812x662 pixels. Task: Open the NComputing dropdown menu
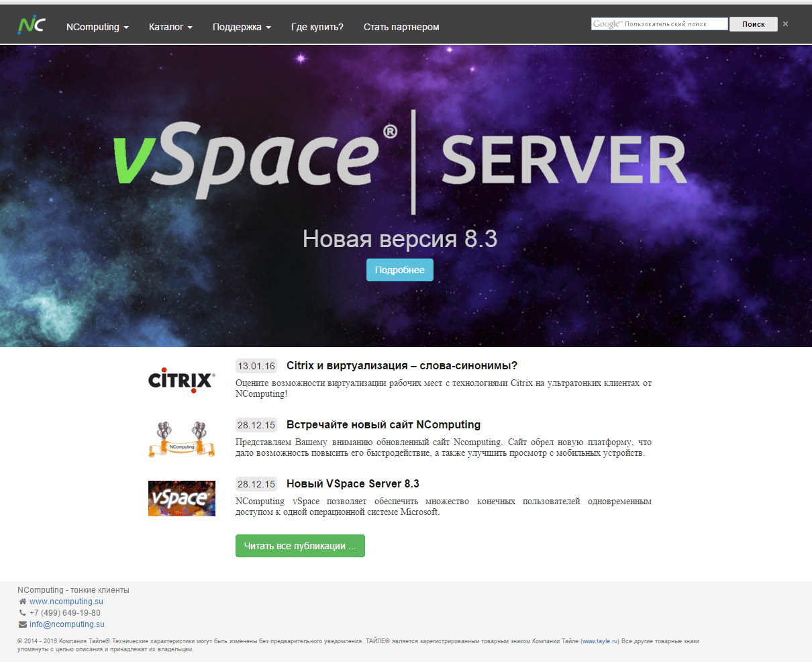[x=97, y=27]
